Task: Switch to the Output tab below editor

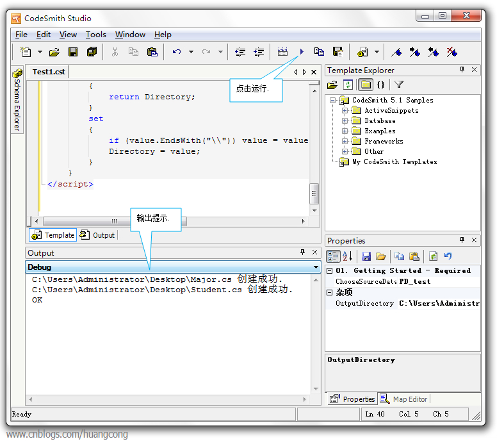Action: pos(98,235)
